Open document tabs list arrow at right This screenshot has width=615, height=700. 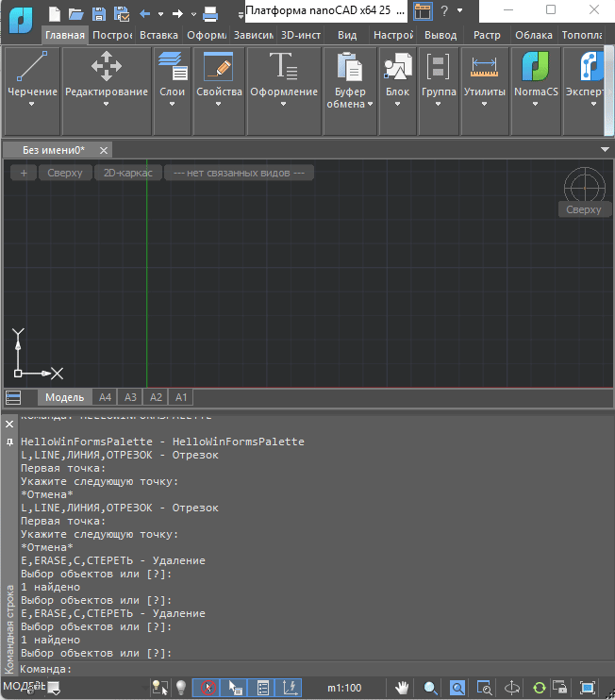click(605, 150)
